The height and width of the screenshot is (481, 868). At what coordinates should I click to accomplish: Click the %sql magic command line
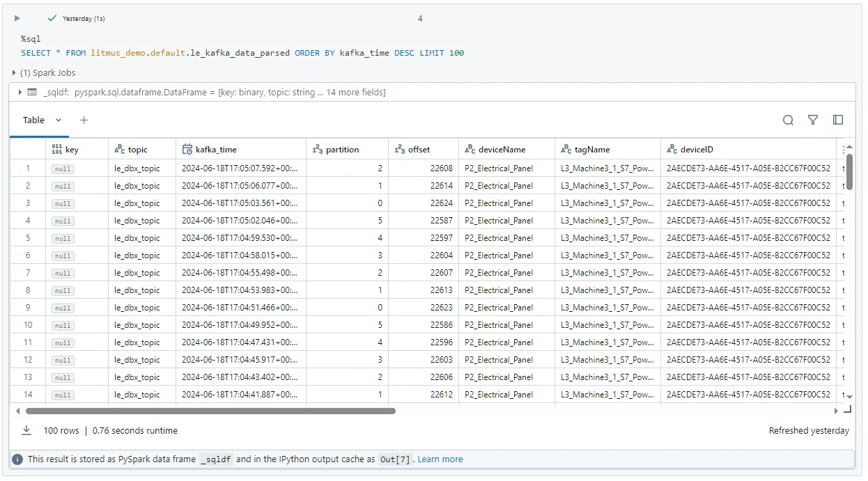click(31, 39)
